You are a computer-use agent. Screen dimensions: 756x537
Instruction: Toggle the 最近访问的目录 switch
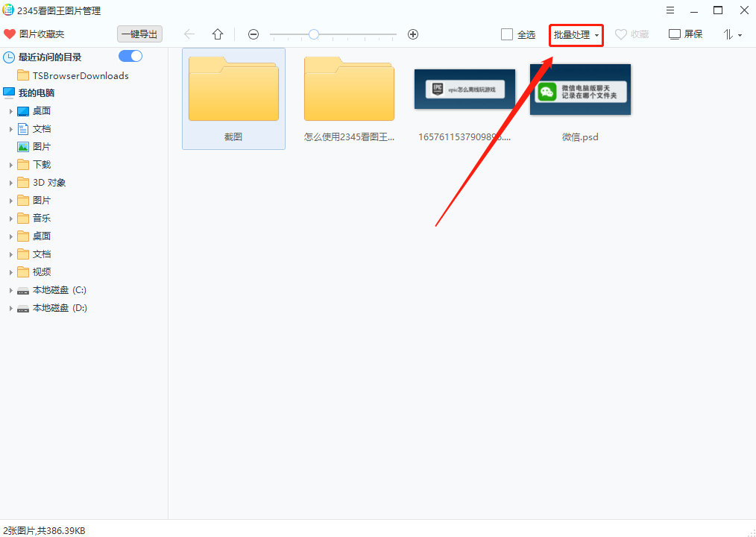130,57
